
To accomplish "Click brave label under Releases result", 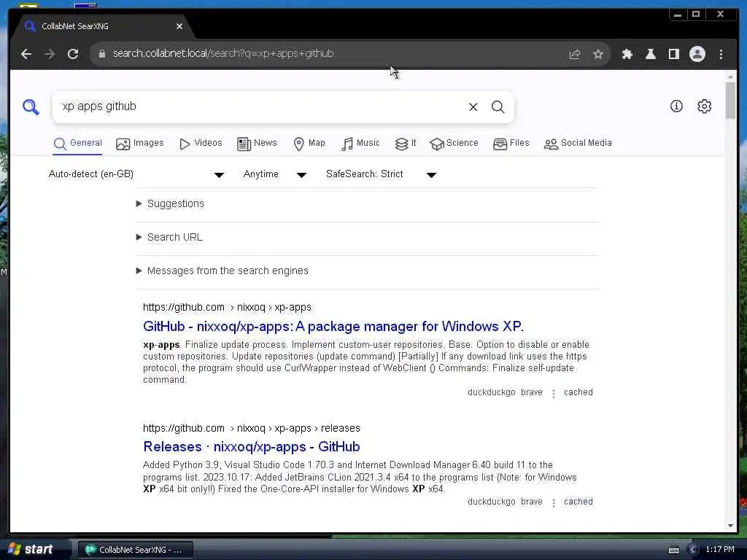I will [x=532, y=502].
